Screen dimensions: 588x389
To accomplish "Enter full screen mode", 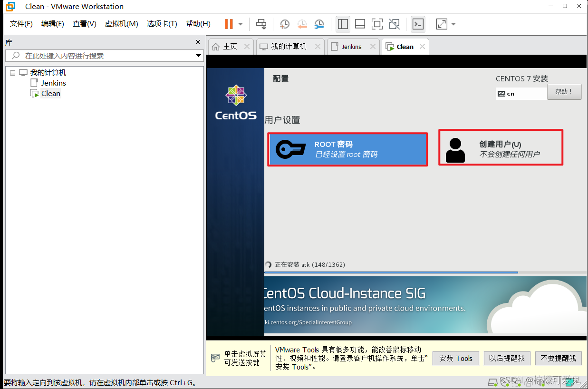I will coord(377,24).
